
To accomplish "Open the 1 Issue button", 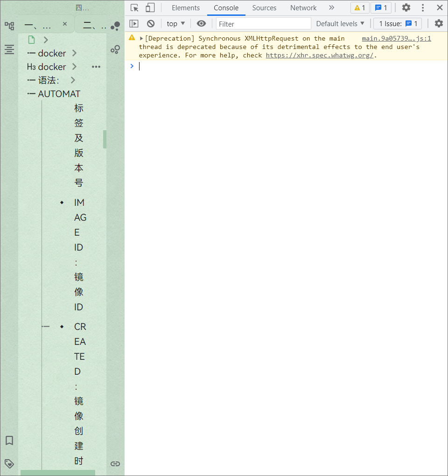I will click(398, 24).
